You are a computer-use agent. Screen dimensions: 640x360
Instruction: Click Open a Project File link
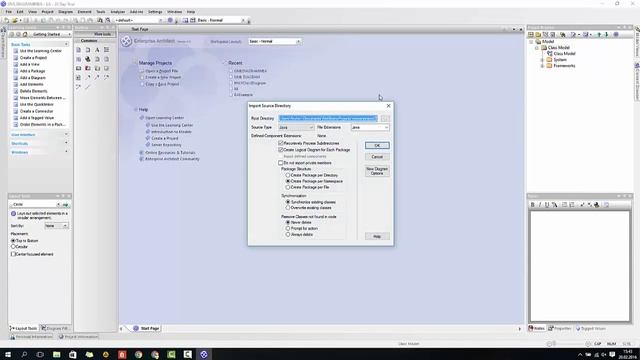162,71
